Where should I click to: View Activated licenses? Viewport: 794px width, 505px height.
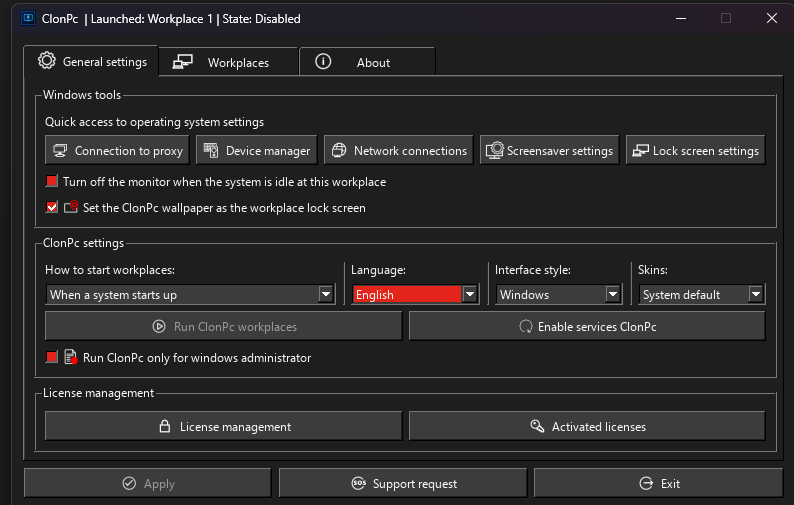click(x=587, y=426)
